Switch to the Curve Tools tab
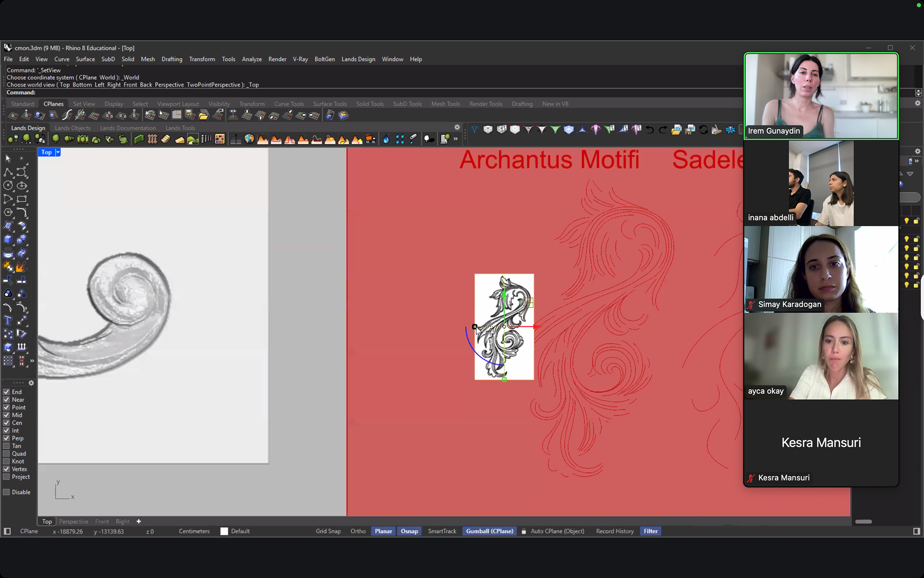Screen dimensions: 924x578 pyautogui.click(x=289, y=104)
